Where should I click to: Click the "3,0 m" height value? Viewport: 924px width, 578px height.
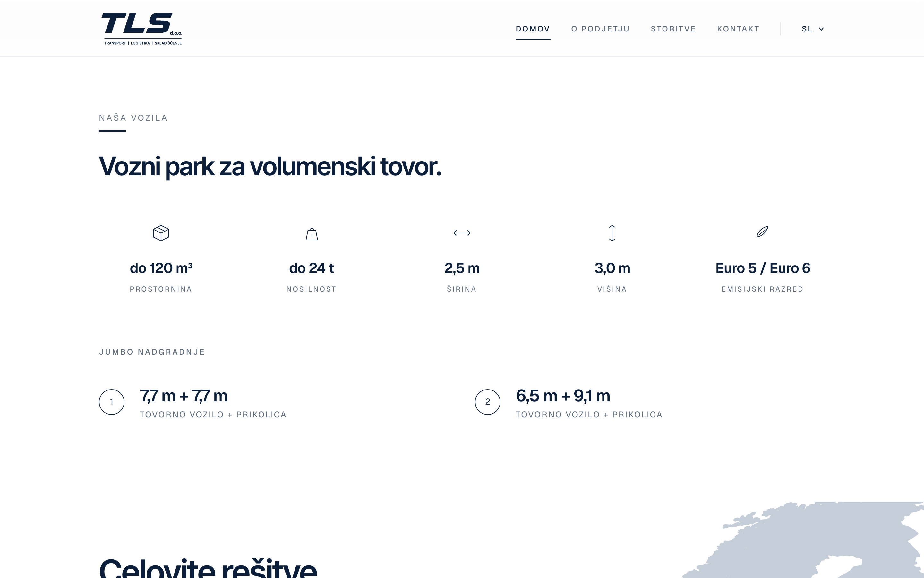pyautogui.click(x=612, y=268)
